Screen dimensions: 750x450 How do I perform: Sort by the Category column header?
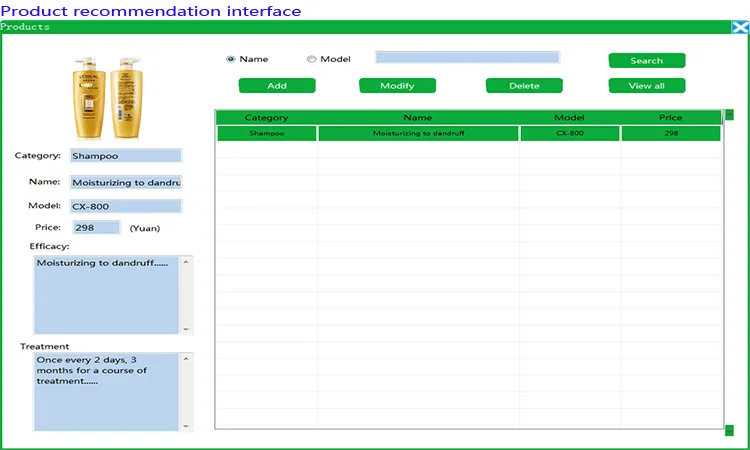tap(266, 118)
